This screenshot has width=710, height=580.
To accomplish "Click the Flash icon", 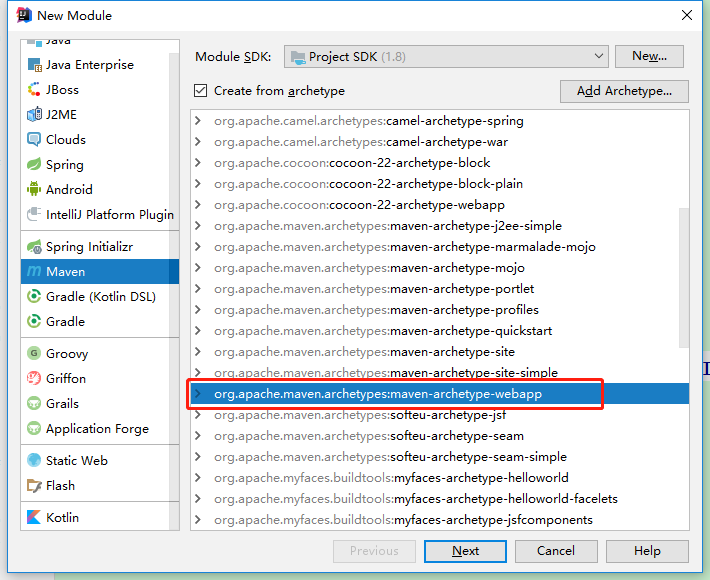I will pyautogui.click(x=34, y=485).
